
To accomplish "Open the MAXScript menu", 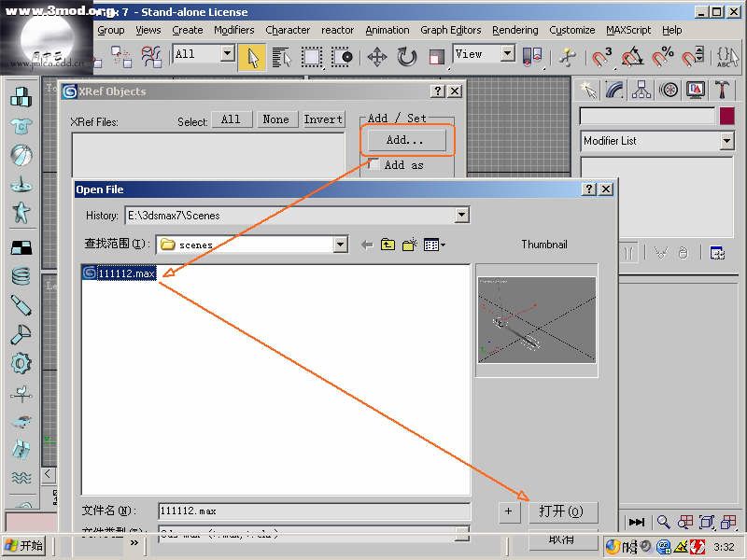I will point(627,30).
